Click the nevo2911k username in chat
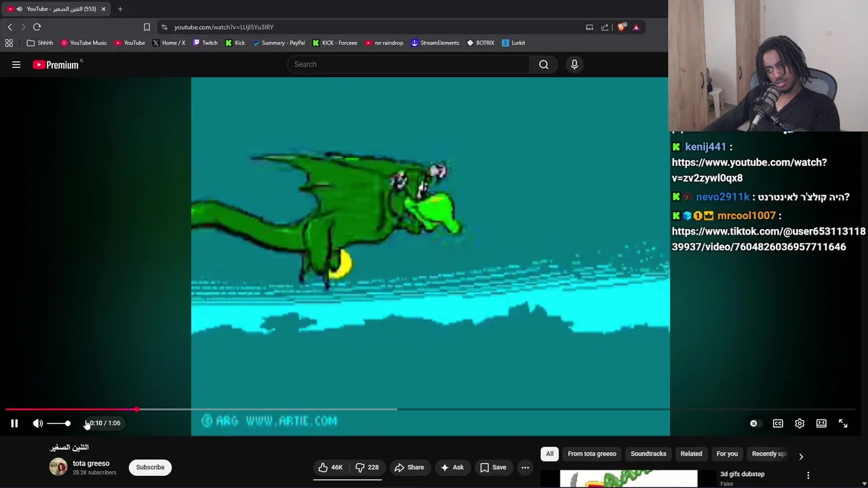Viewport: 868px width, 488px height. [722, 197]
